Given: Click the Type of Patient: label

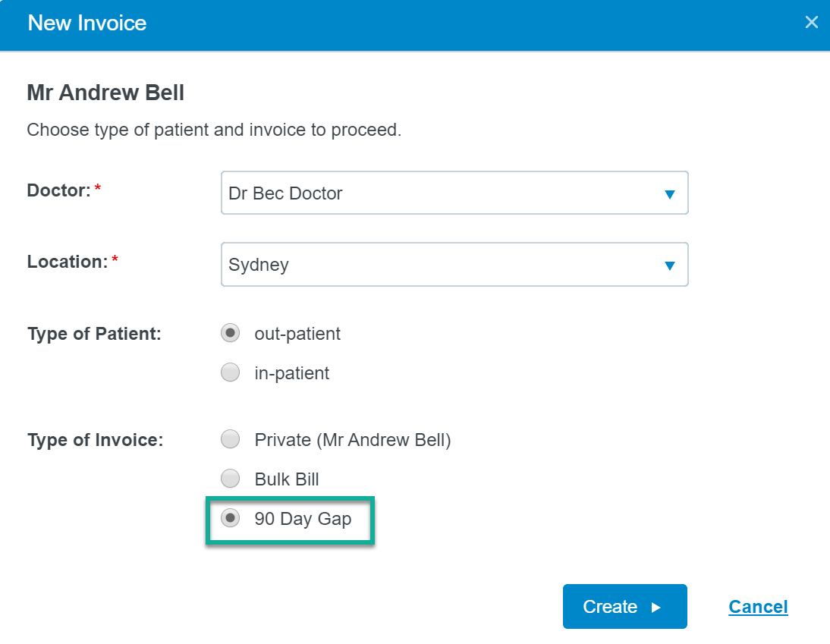Looking at the screenshot, I should (x=94, y=334).
